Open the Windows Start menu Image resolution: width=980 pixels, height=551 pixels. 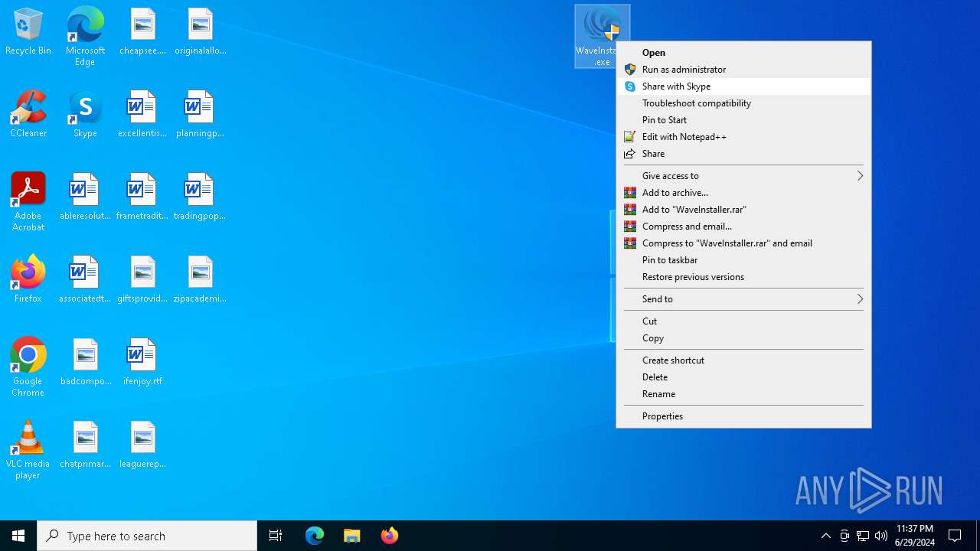pos(18,536)
